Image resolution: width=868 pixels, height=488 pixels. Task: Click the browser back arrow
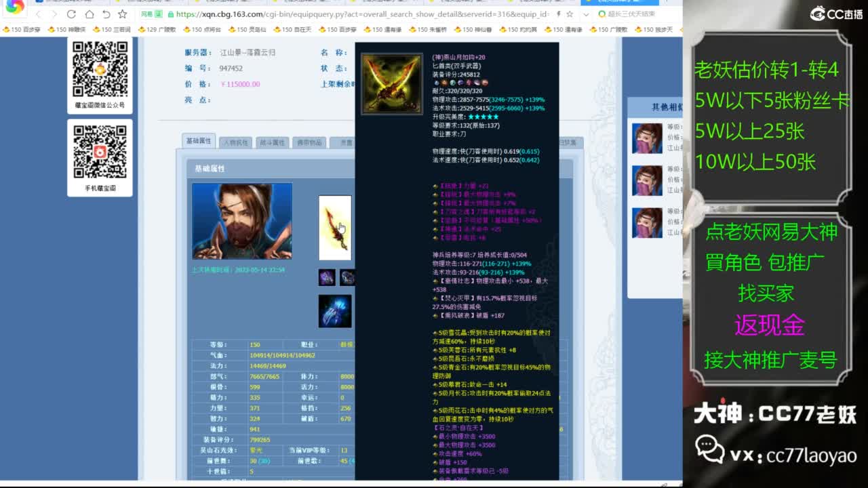(38, 14)
